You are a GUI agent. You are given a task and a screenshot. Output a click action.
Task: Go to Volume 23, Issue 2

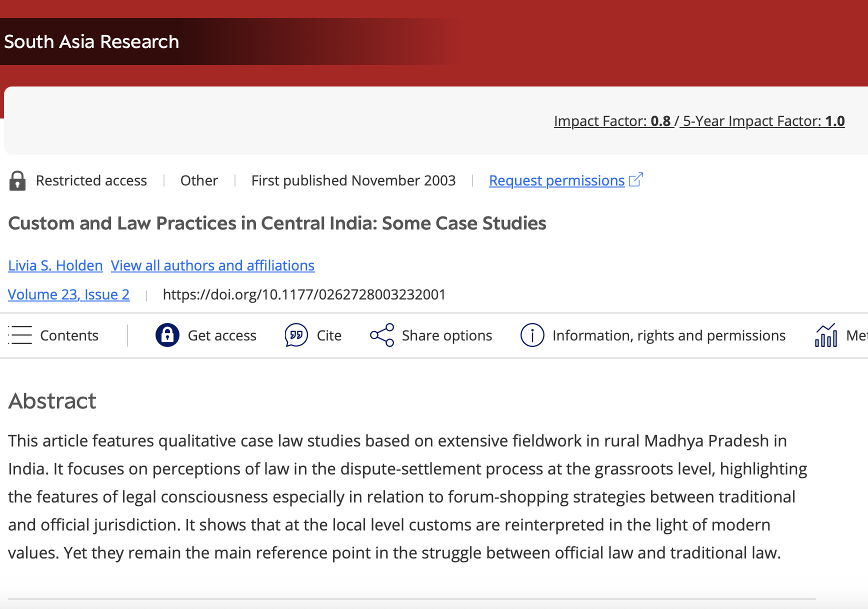click(69, 294)
